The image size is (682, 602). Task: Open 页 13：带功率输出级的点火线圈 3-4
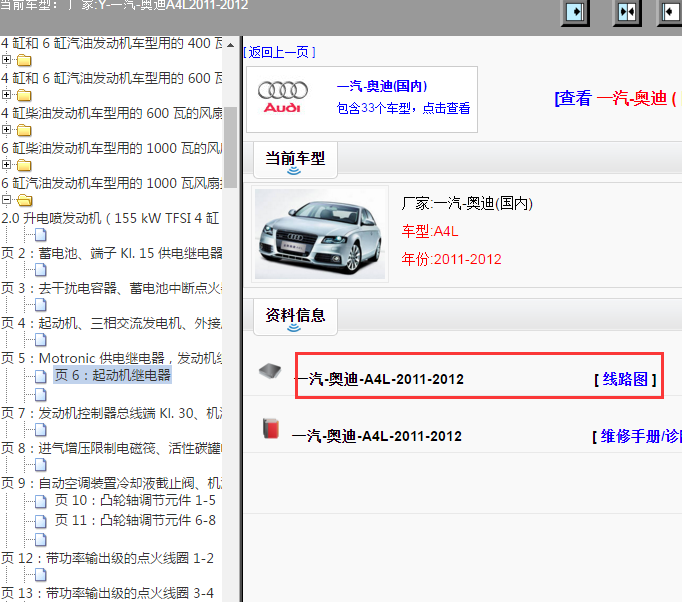coord(107,593)
